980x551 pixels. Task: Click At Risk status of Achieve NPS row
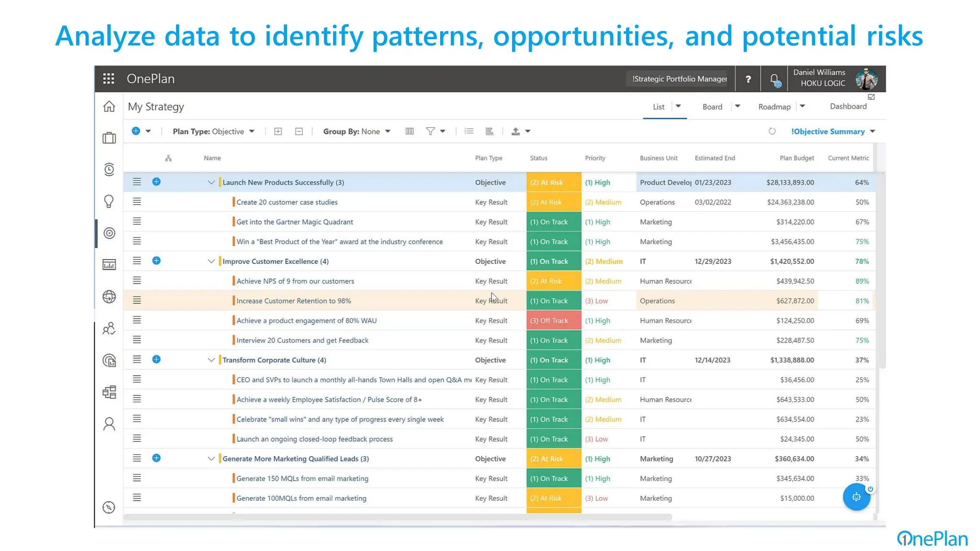coord(554,281)
